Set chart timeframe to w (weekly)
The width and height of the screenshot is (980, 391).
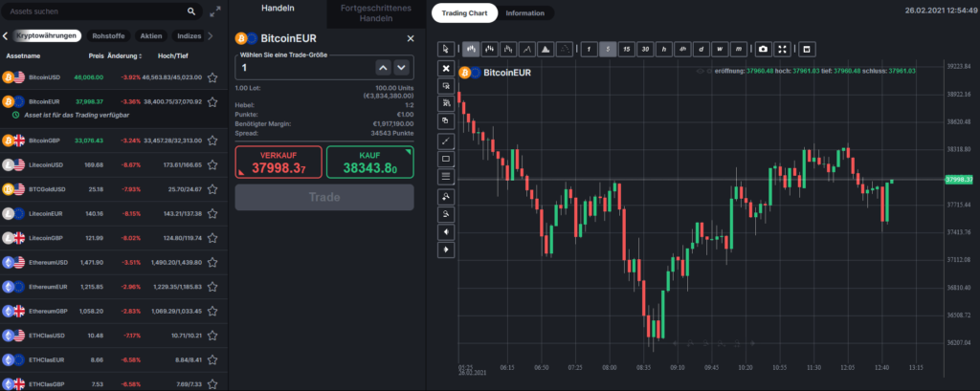click(721, 49)
